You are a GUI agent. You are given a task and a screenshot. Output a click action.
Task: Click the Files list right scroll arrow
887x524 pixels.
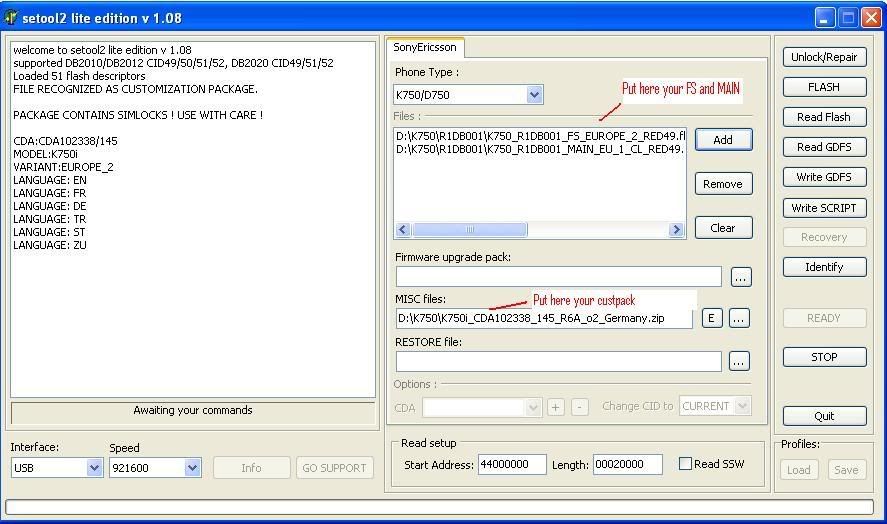(676, 229)
